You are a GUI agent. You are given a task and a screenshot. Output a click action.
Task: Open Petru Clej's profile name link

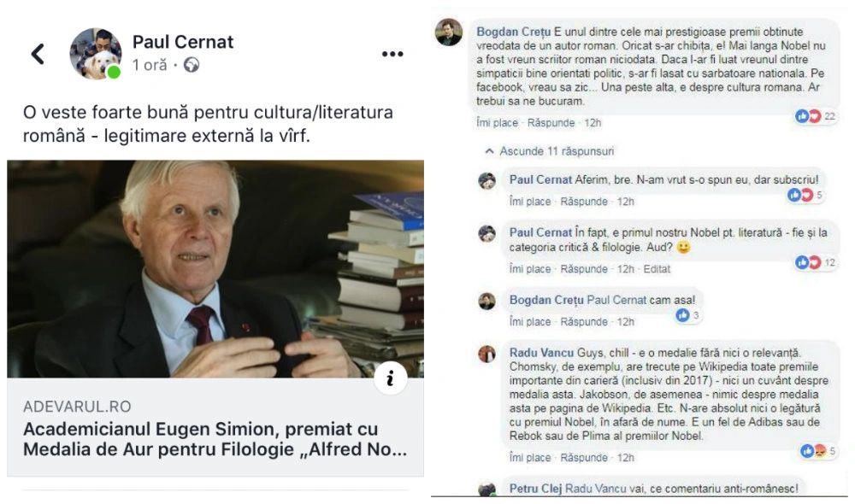tap(535, 489)
